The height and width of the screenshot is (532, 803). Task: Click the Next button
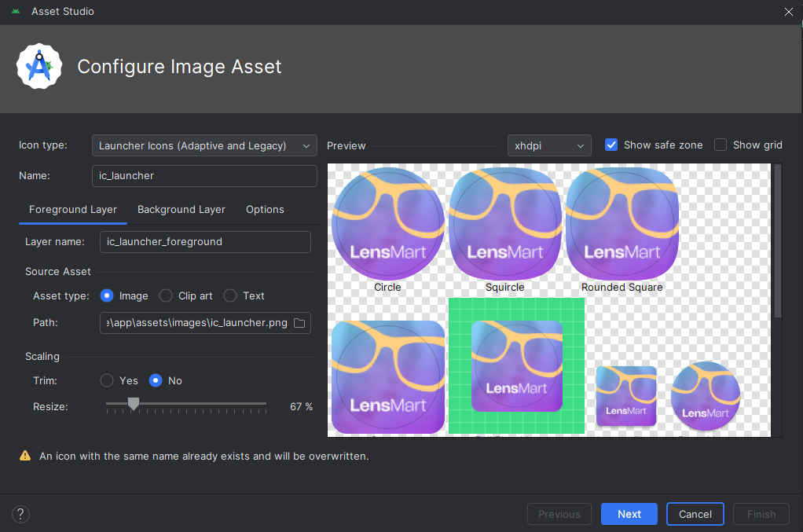[x=629, y=514]
